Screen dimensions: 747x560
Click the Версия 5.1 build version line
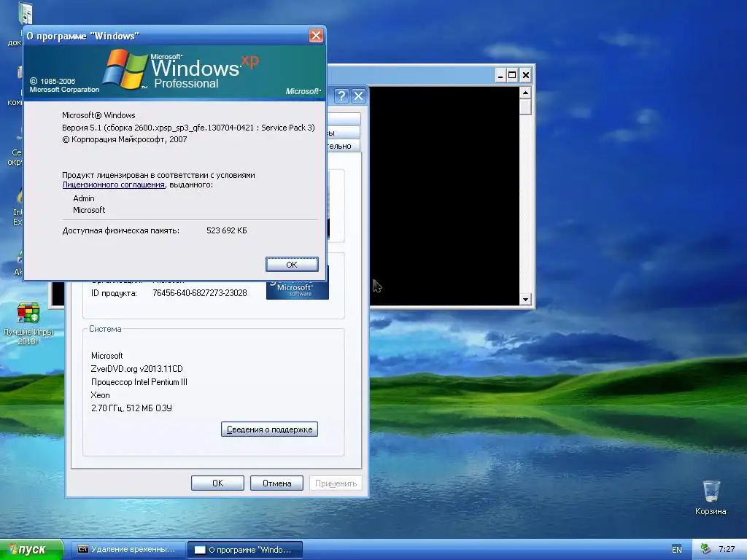click(188, 128)
